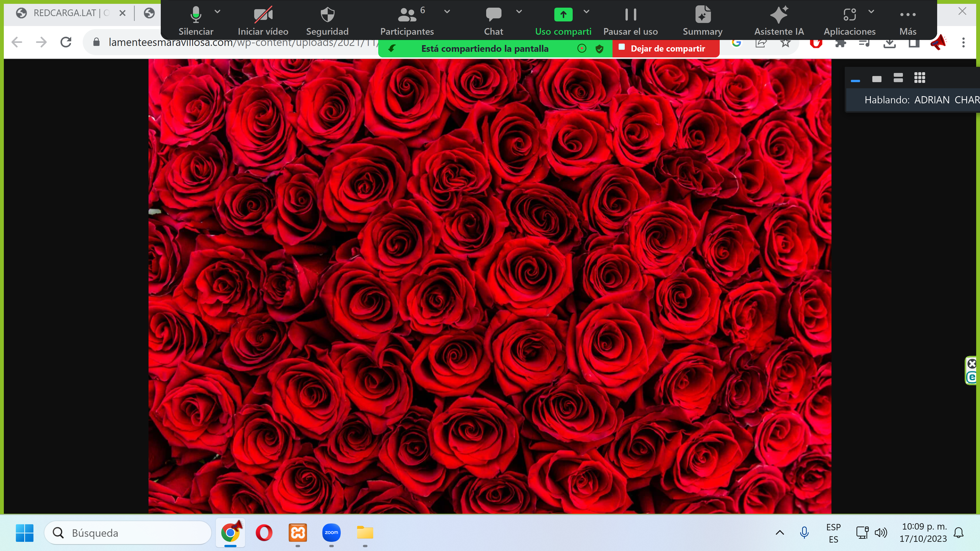Click Dejar de compartir button

coord(666,49)
